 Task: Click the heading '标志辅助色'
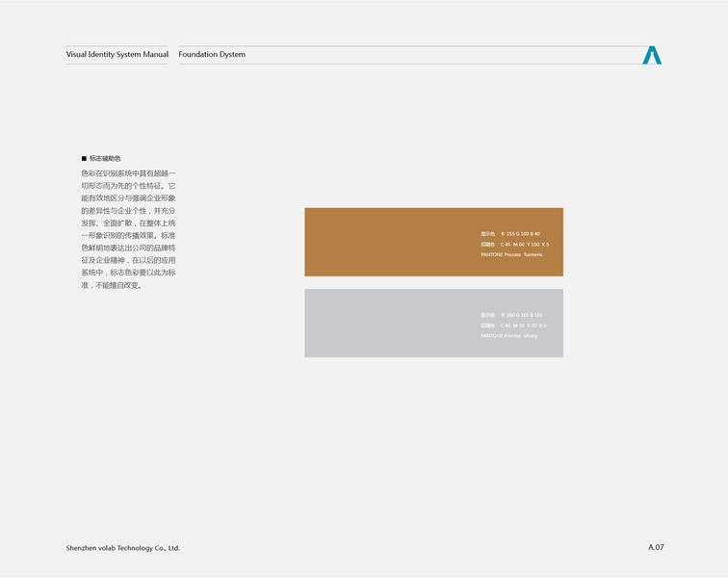(x=105, y=158)
